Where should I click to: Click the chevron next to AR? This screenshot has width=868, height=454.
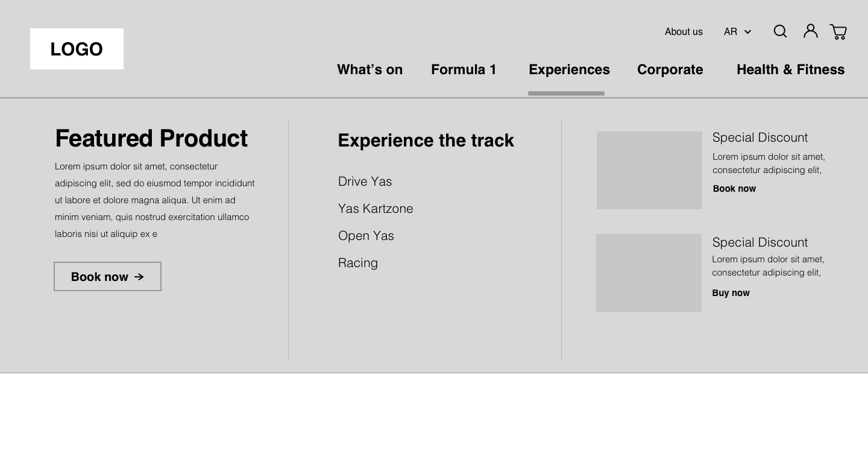(x=747, y=32)
